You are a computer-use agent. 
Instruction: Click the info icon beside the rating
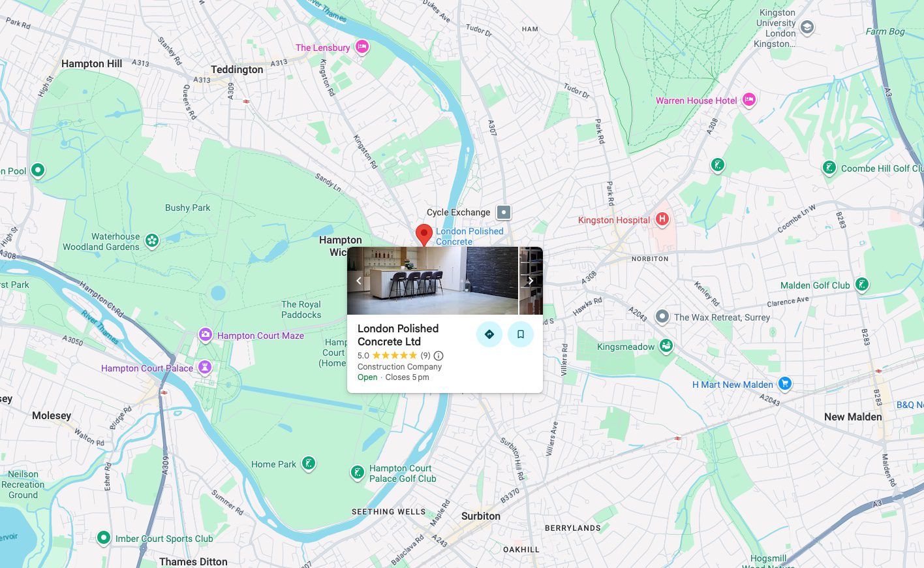tap(439, 356)
